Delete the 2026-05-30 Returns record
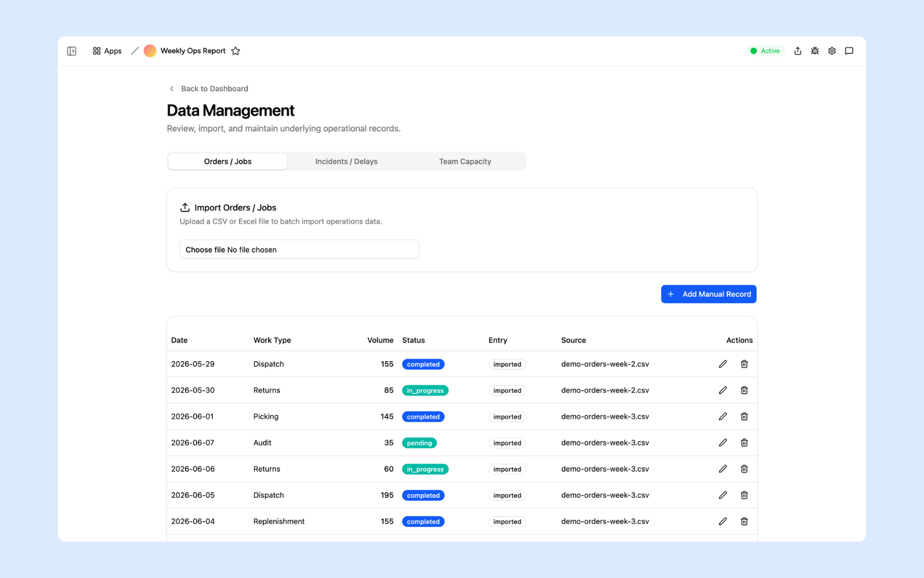The width and height of the screenshot is (924, 578). pyautogui.click(x=744, y=390)
